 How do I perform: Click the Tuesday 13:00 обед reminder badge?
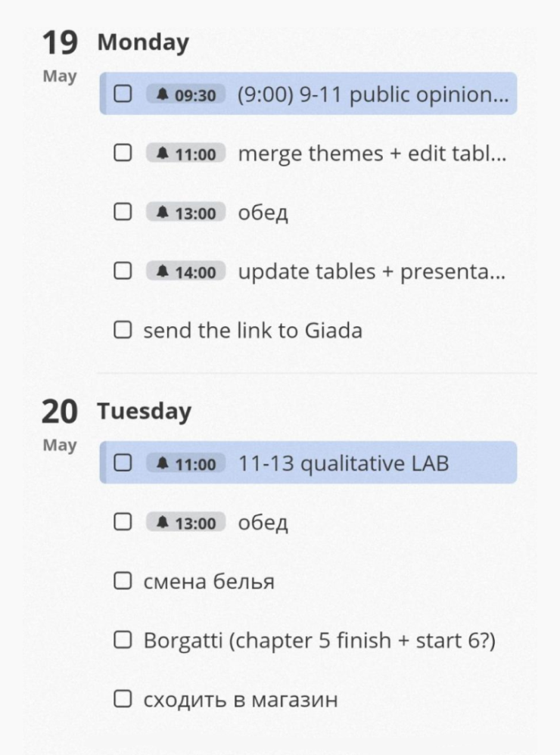(x=186, y=523)
